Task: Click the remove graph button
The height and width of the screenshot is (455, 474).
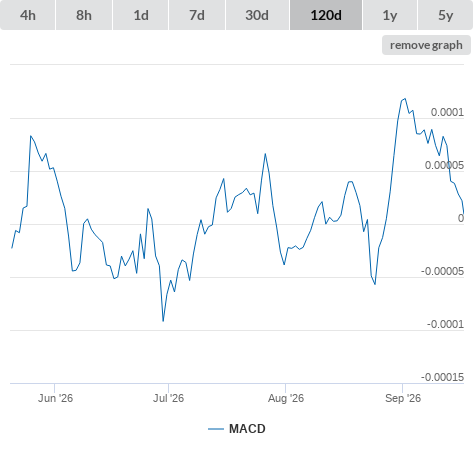Action: [x=426, y=45]
